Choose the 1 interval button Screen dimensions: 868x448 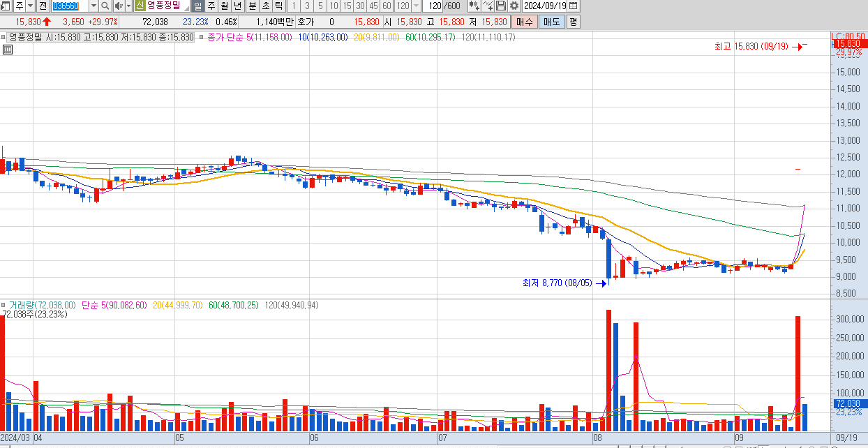(x=294, y=6)
